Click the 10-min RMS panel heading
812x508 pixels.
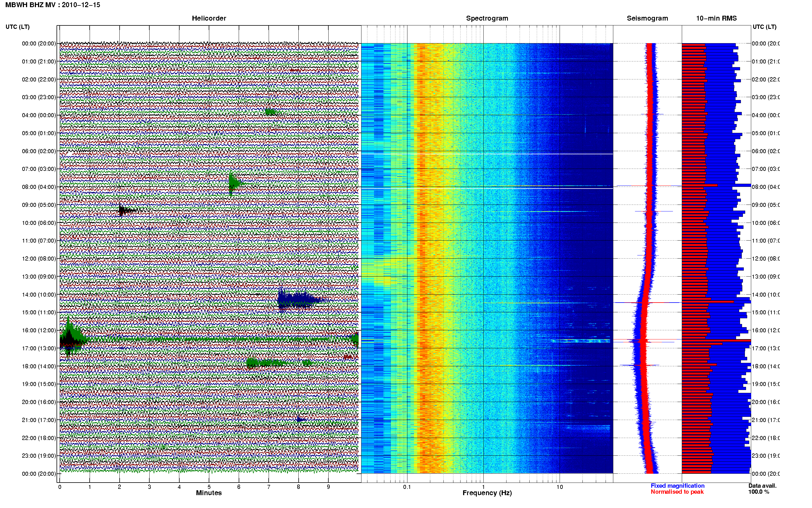click(716, 19)
